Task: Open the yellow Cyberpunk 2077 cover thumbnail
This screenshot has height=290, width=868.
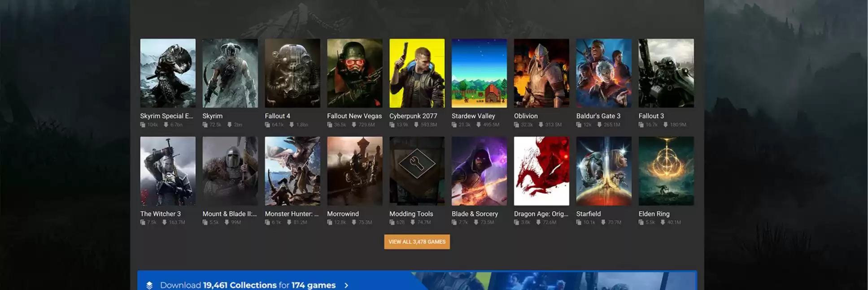Action: click(x=417, y=73)
